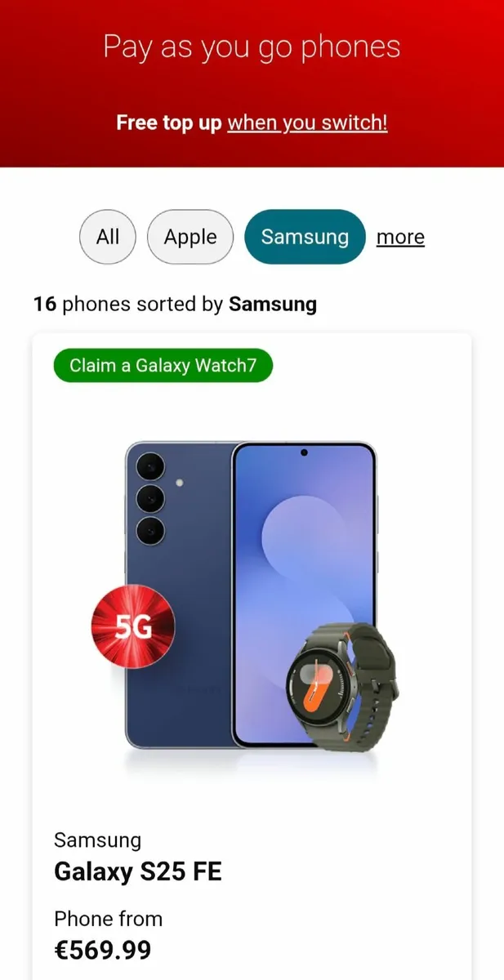Tap the 'Claim a Galaxy Watch7' badge
Screen dimensions: 504x980
[x=163, y=365]
